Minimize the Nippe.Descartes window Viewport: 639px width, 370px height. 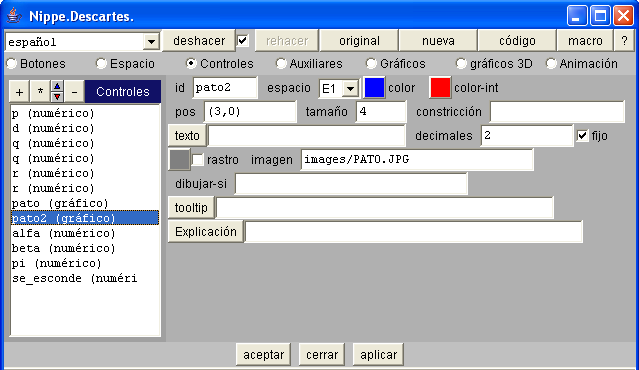pos(576,16)
